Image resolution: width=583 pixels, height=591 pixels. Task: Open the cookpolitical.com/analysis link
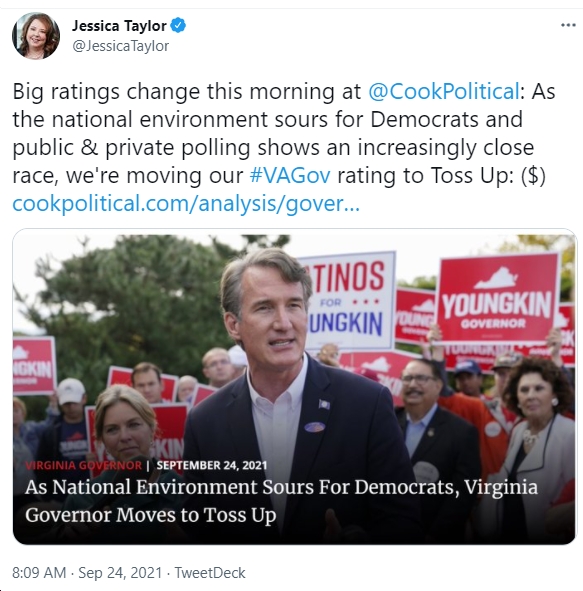[186, 204]
